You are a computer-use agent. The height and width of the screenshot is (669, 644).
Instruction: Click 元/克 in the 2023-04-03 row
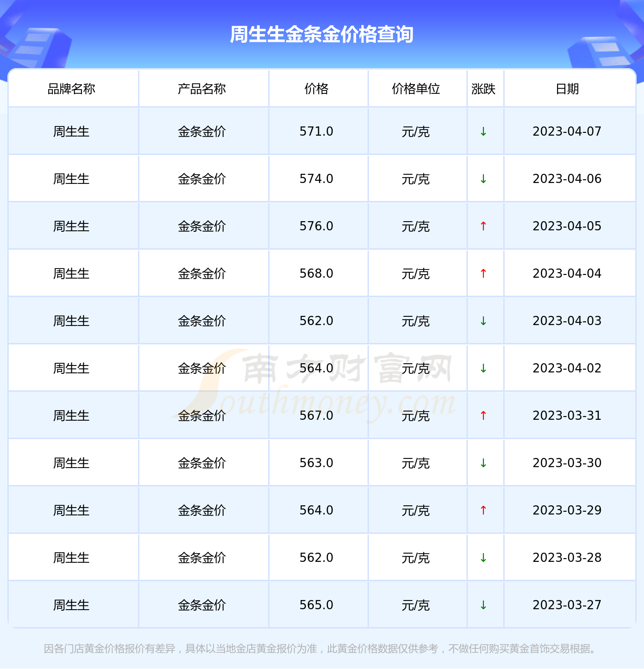416,321
